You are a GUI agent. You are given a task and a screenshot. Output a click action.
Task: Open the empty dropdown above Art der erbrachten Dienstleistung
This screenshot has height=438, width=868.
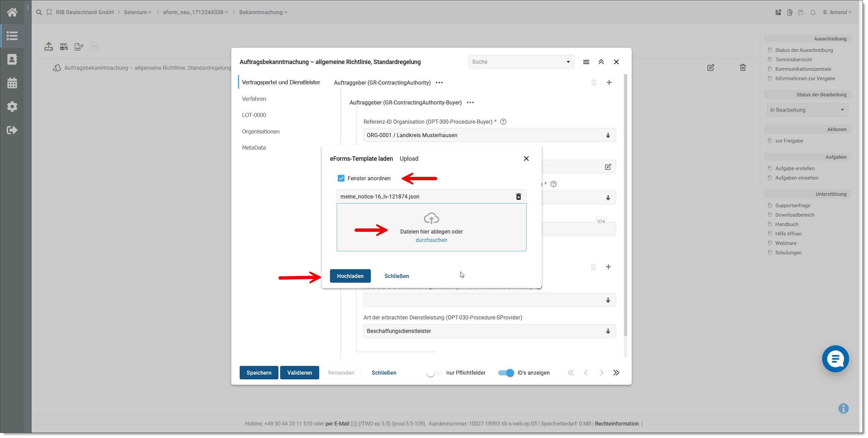(489, 300)
